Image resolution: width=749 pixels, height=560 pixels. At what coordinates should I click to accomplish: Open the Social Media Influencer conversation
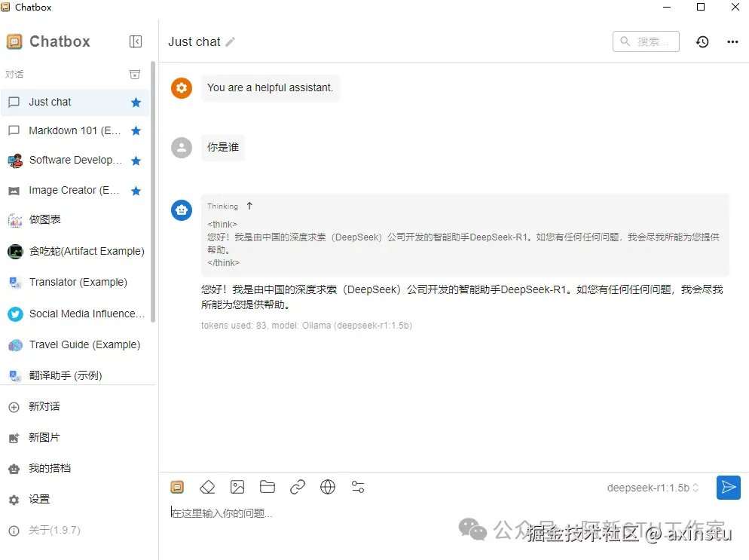(x=75, y=314)
